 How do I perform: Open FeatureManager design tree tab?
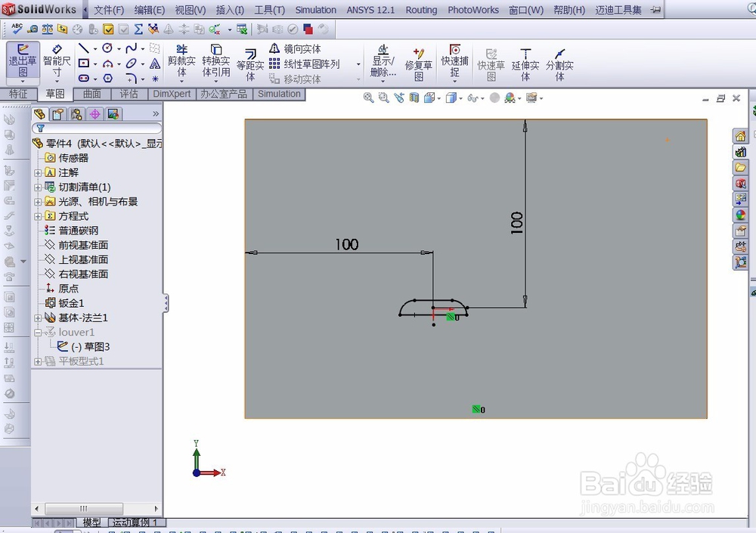point(39,114)
